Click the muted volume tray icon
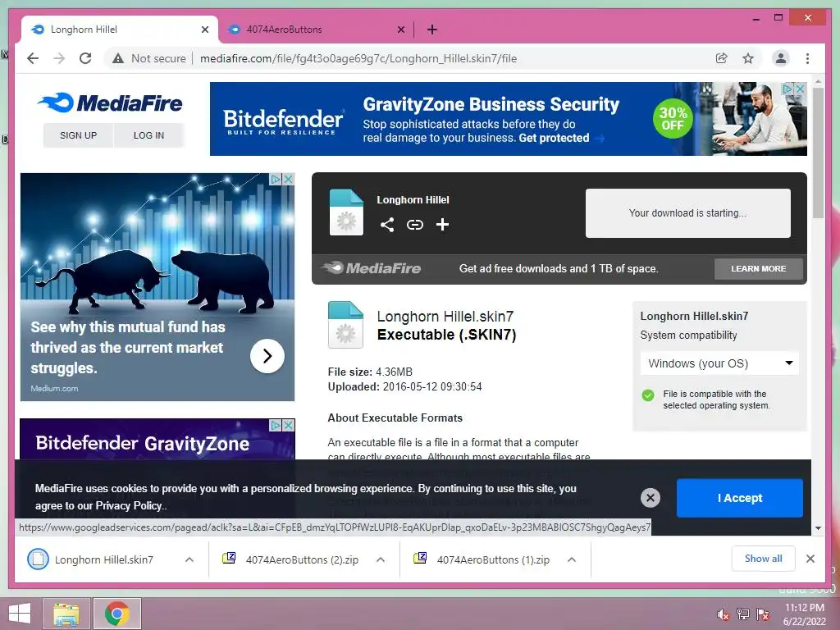 tap(723, 614)
